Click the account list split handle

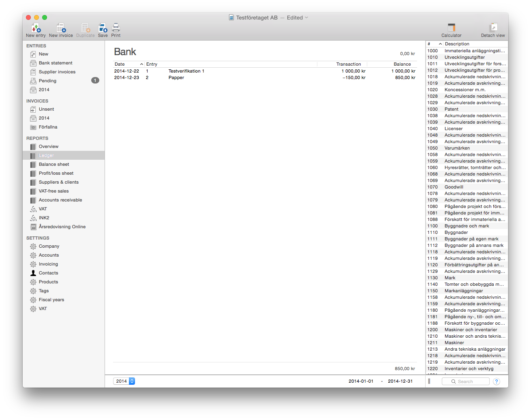click(x=429, y=381)
